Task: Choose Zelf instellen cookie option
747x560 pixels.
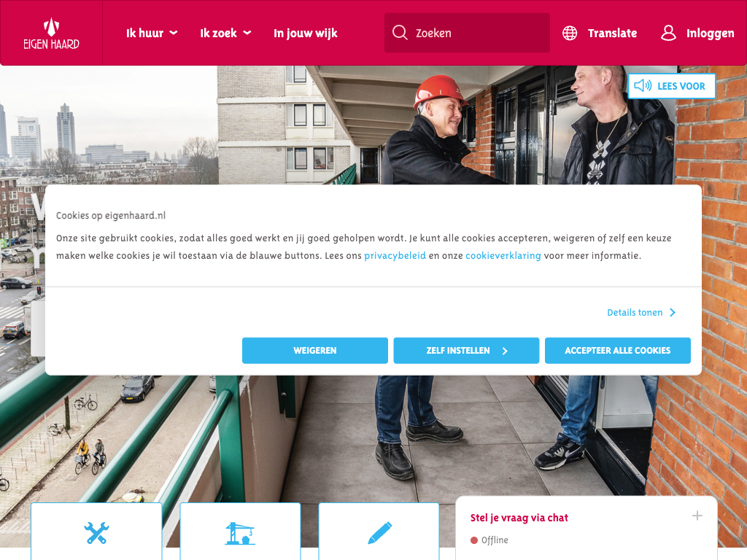Action: point(466,351)
